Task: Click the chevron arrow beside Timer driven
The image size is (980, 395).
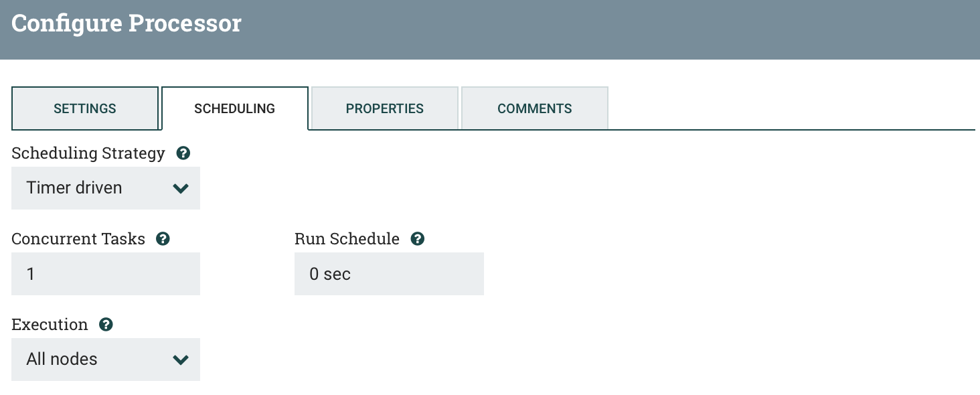Action: (181, 188)
